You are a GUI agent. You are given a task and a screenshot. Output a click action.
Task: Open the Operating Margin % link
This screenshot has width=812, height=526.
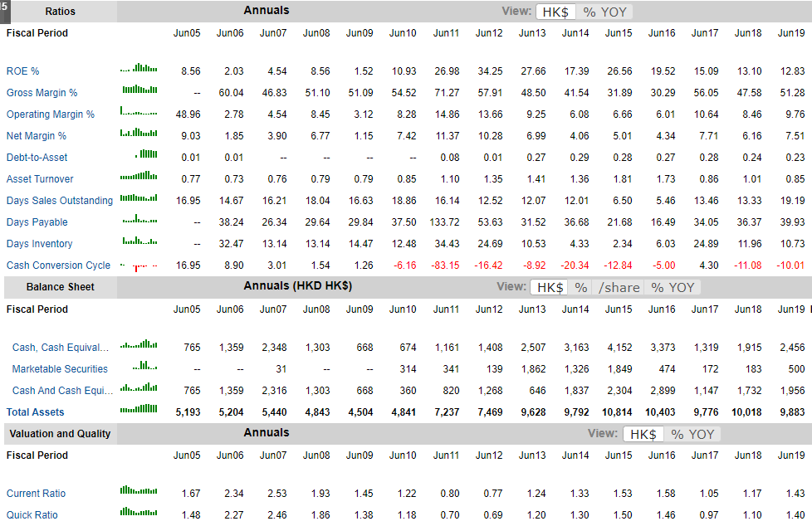(51, 114)
